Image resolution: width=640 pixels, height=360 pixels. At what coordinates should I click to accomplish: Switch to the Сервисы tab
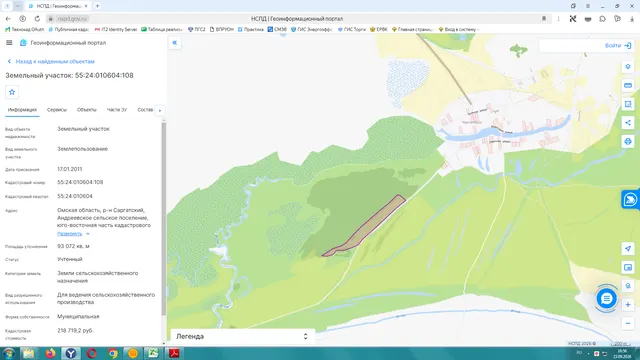(57, 110)
